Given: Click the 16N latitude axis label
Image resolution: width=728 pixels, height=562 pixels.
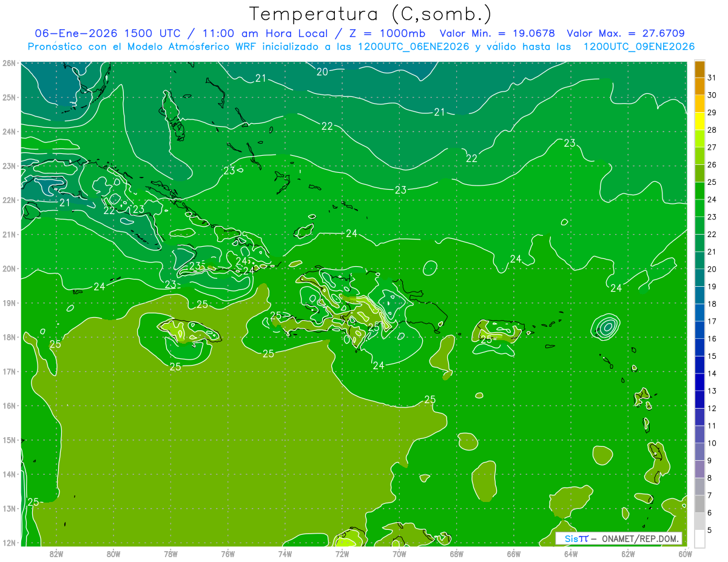Looking at the screenshot, I should tap(8, 406).
